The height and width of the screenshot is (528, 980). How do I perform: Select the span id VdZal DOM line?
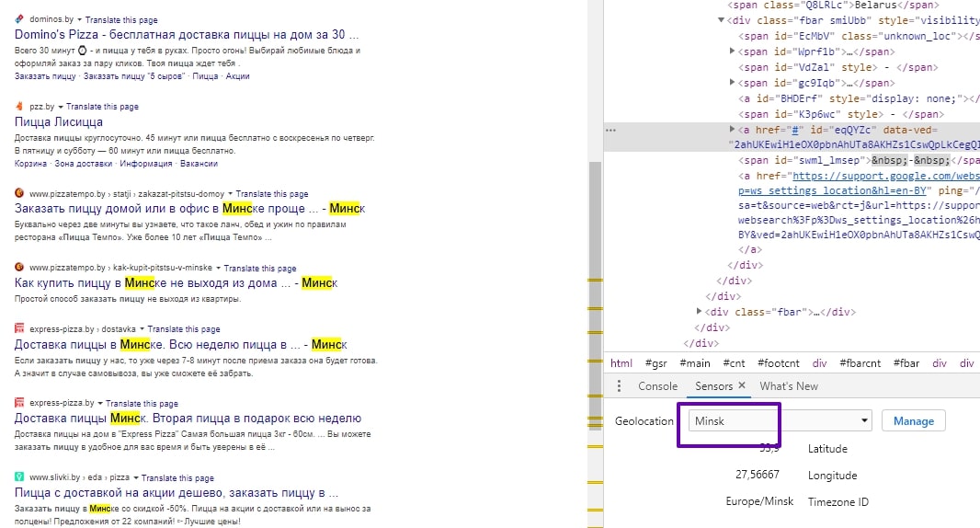point(838,67)
